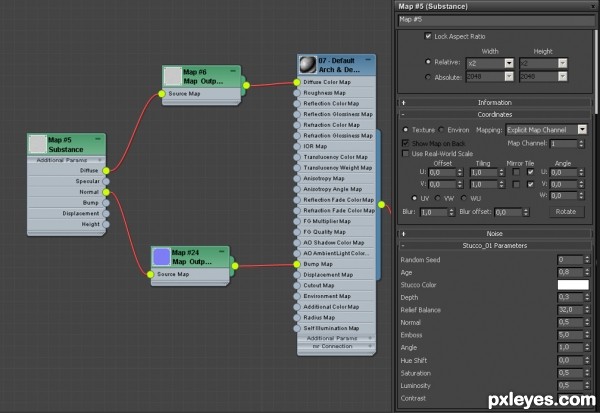Collapse the Map #24 node with minus icon
This screenshot has width=600, height=413.
tap(222, 251)
